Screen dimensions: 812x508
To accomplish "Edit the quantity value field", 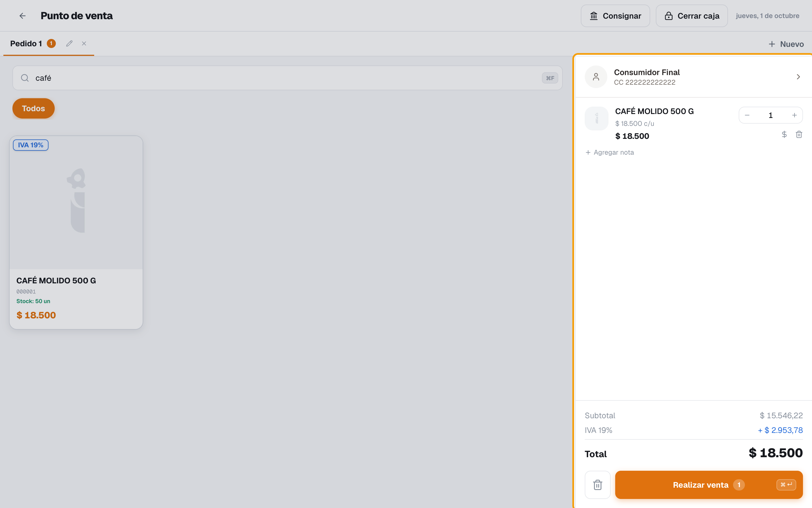I will [x=771, y=115].
